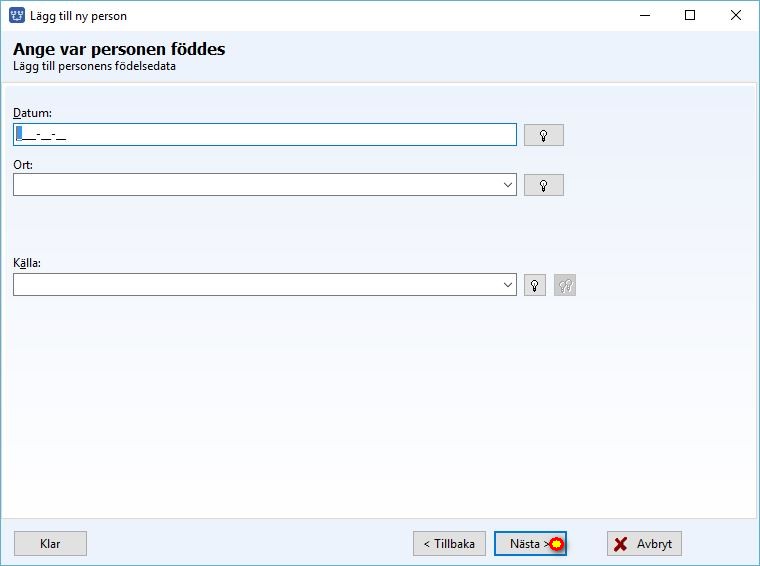Click inside the Källa combo box text area

pyautogui.click(x=257, y=284)
